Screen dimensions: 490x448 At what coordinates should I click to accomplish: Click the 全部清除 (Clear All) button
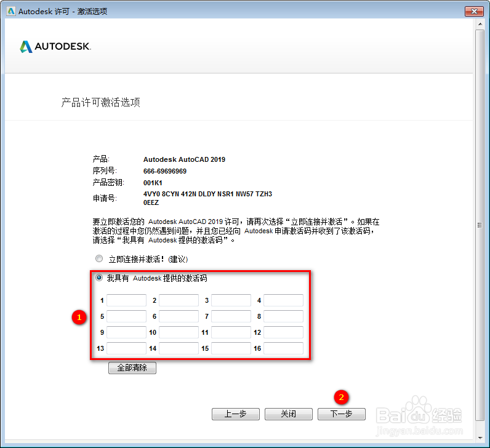(x=132, y=368)
